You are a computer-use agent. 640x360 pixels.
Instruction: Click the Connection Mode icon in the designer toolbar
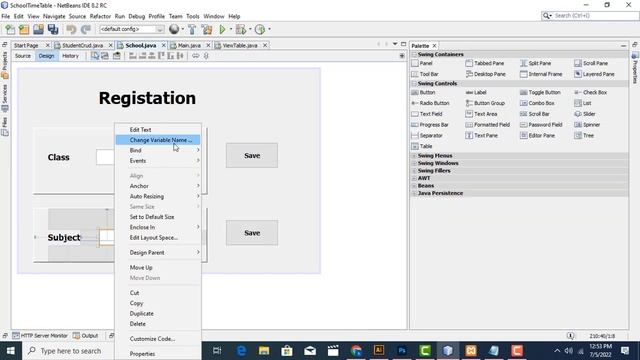(105, 56)
